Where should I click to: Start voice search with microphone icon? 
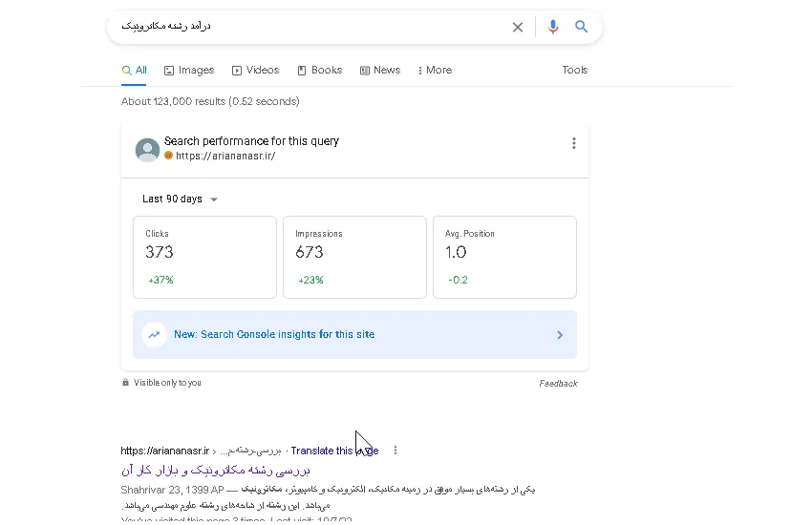click(x=553, y=27)
